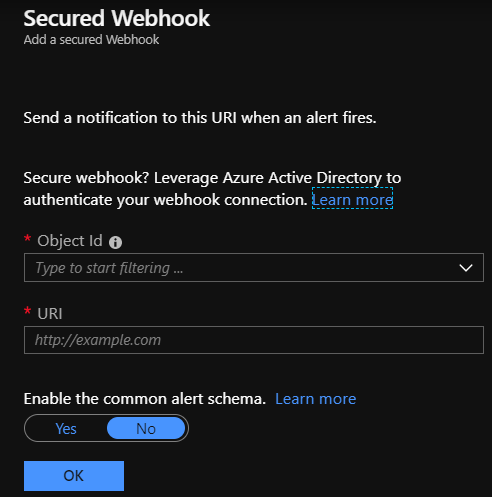The image size is (492, 497).
Task: Expand the Object Id dropdown chevron
Action: (x=466, y=268)
